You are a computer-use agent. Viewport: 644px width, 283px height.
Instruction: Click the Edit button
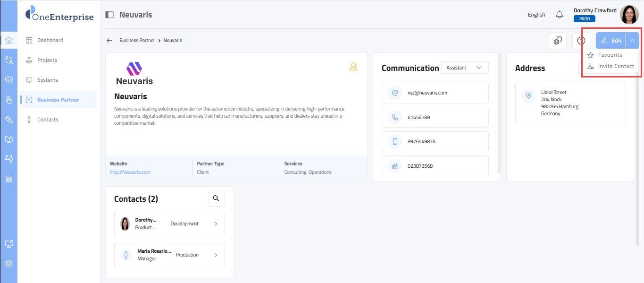click(x=611, y=41)
